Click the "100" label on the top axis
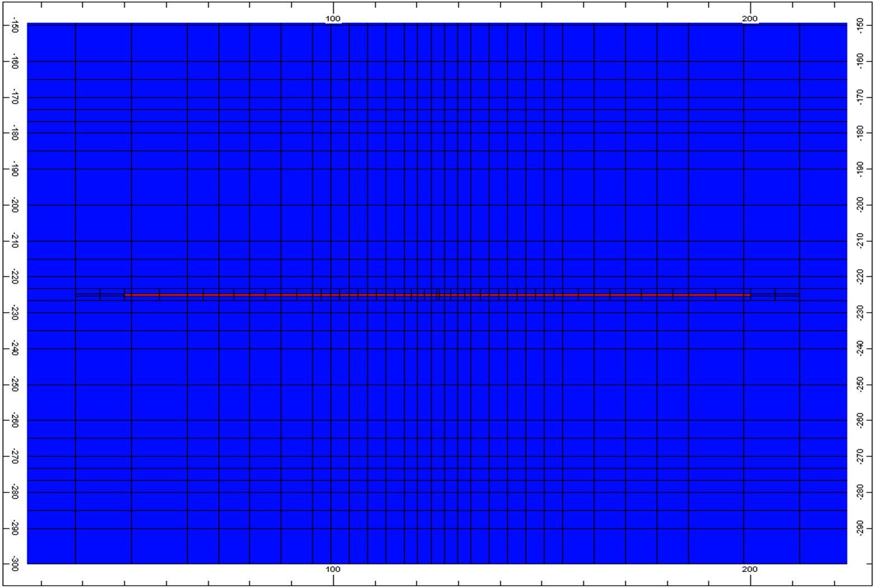The image size is (875, 588). pyautogui.click(x=333, y=19)
